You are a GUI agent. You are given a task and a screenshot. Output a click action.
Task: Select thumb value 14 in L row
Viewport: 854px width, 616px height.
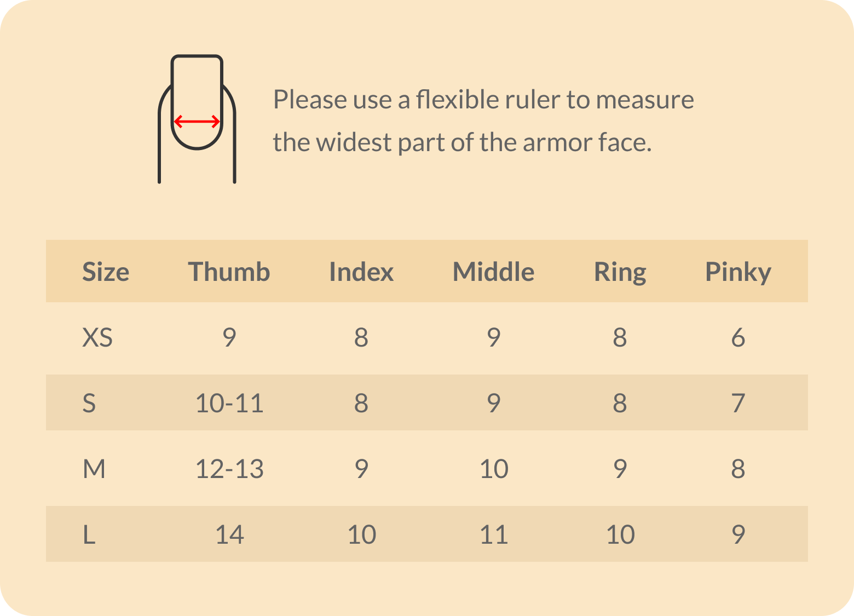tap(229, 534)
